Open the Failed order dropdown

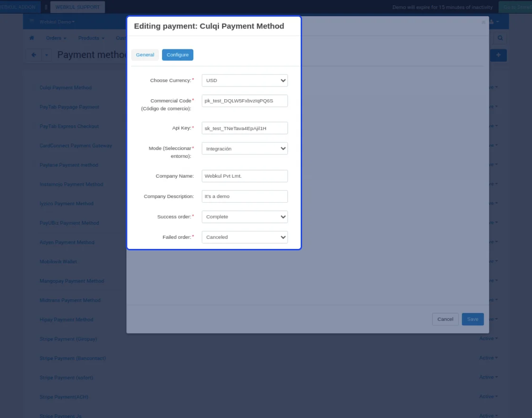pos(245,237)
